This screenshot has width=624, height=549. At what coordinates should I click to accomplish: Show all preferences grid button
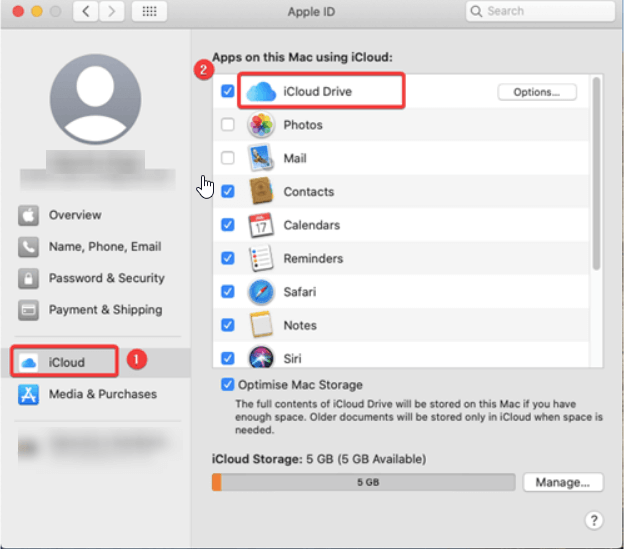tap(149, 11)
